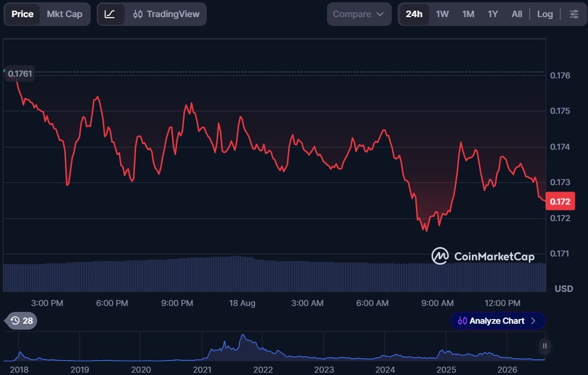This screenshot has width=588, height=375.
Task: Select the 24h time range
Action: click(414, 14)
